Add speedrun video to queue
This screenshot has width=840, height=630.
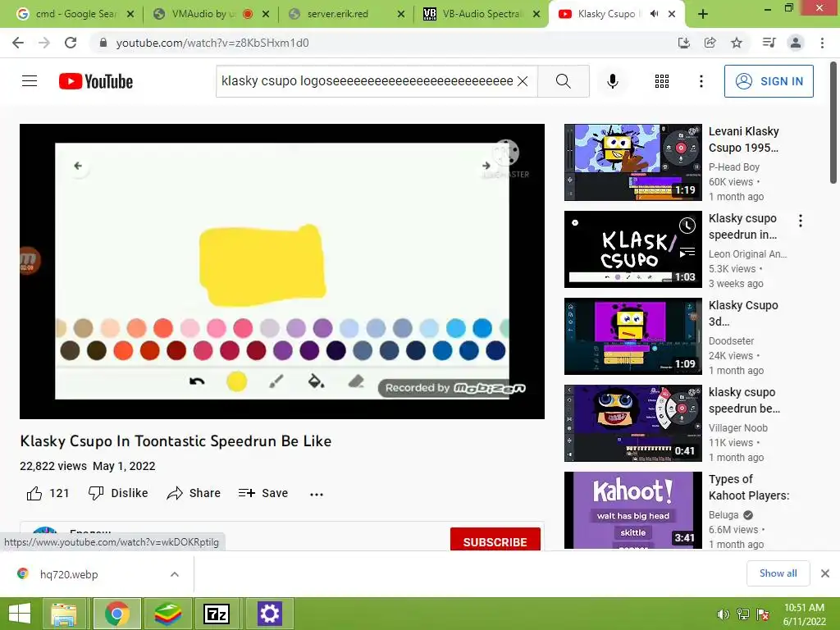(687, 251)
